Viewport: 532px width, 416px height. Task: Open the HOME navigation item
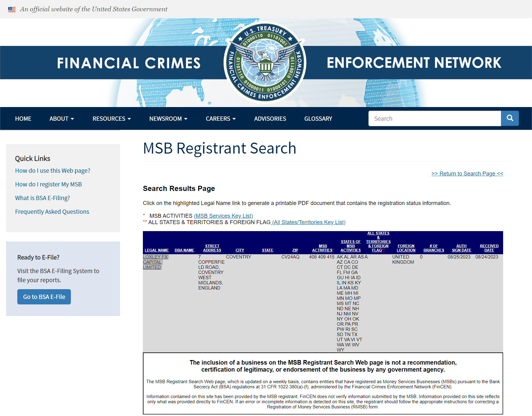point(23,119)
